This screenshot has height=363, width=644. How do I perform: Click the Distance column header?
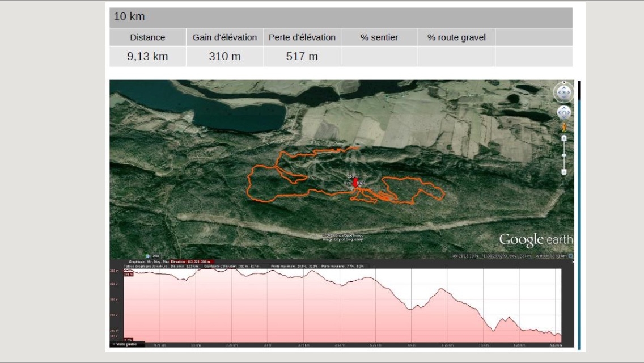click(147, 37)
